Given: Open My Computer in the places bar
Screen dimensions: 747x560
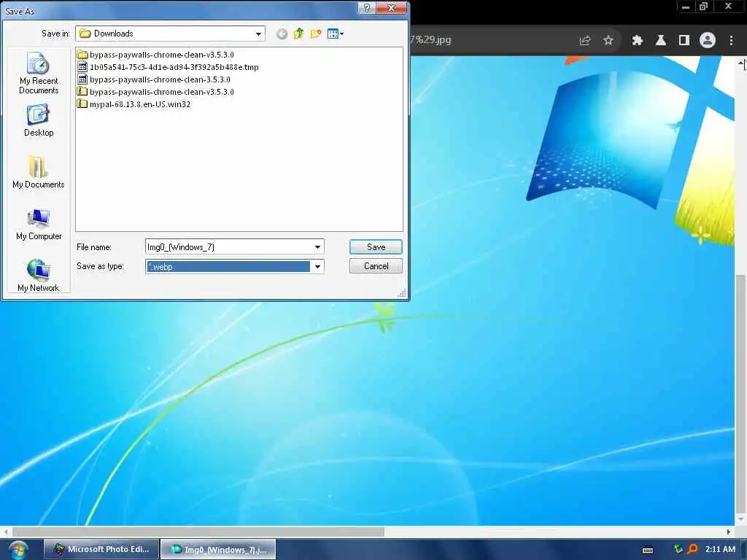Looking at the screenshot, I should pyautogui.click(x=39, y=225).
